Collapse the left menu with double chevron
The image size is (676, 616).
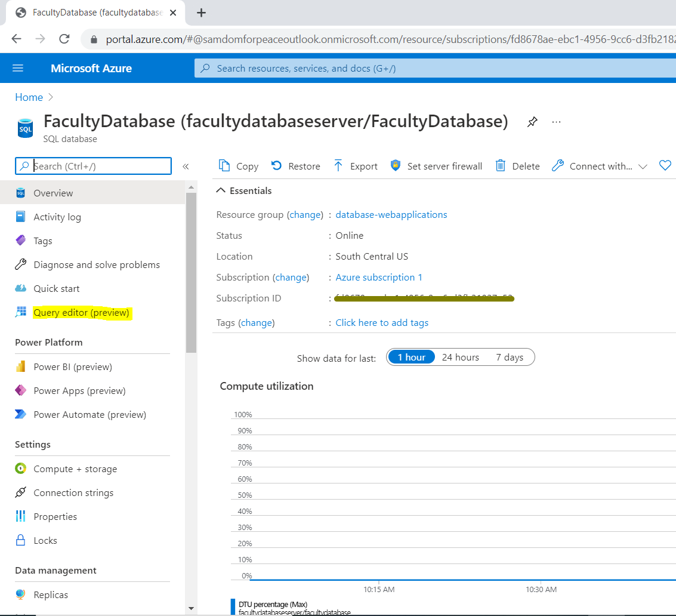click(x=186, y=167)
